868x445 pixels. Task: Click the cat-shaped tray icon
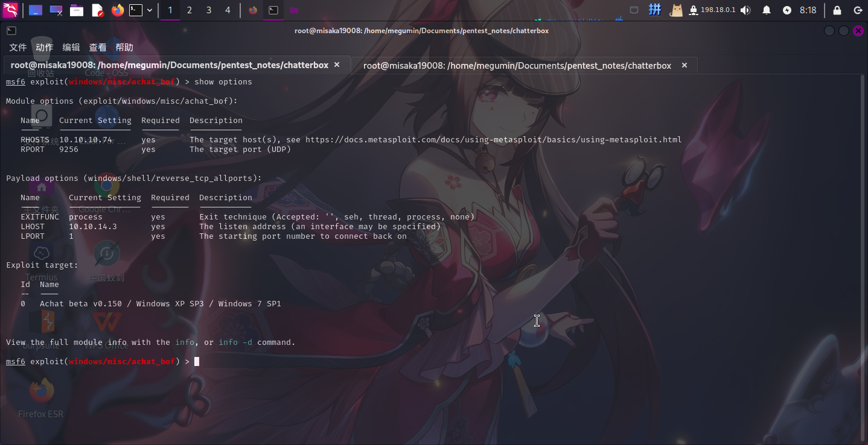677,10
